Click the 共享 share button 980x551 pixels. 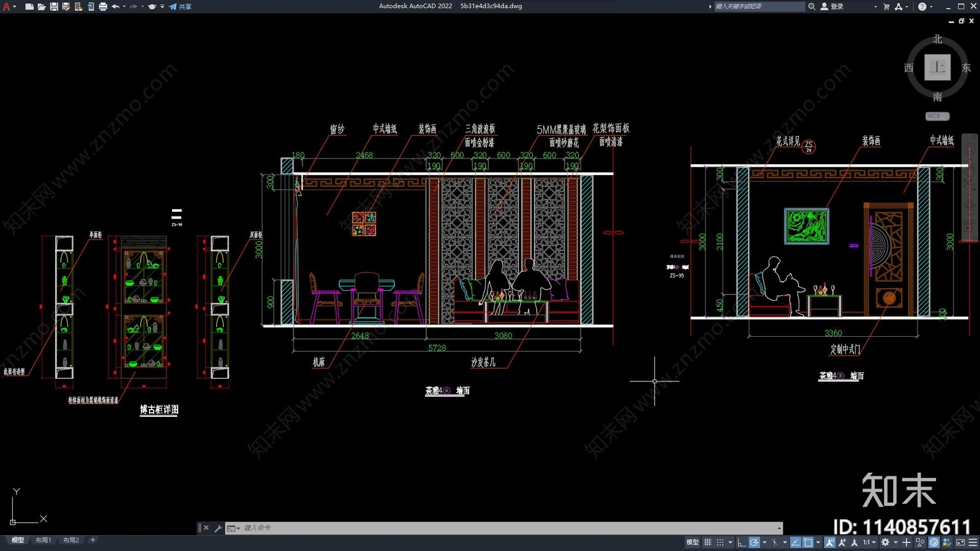pyautogui.click(x=180, y=7)
